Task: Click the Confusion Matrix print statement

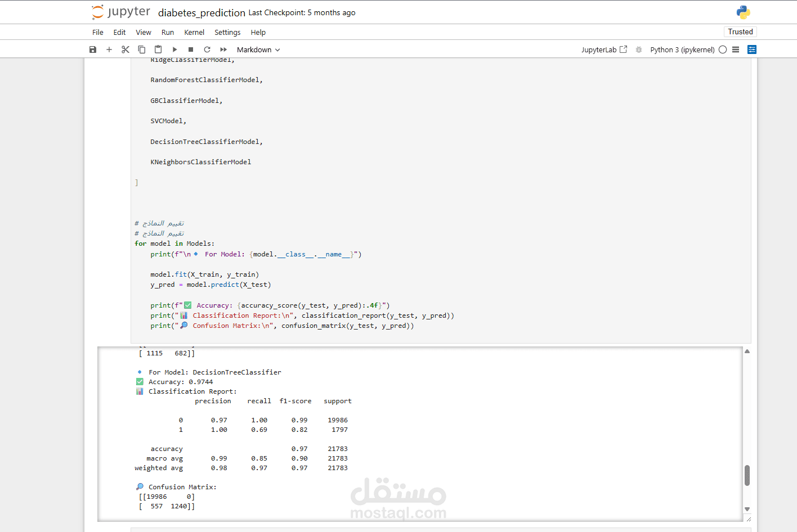Action: (x=282, y=326)
